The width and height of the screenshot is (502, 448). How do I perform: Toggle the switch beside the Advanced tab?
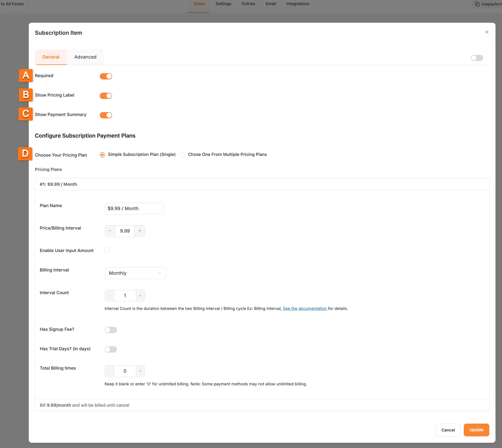click(477, 58)
